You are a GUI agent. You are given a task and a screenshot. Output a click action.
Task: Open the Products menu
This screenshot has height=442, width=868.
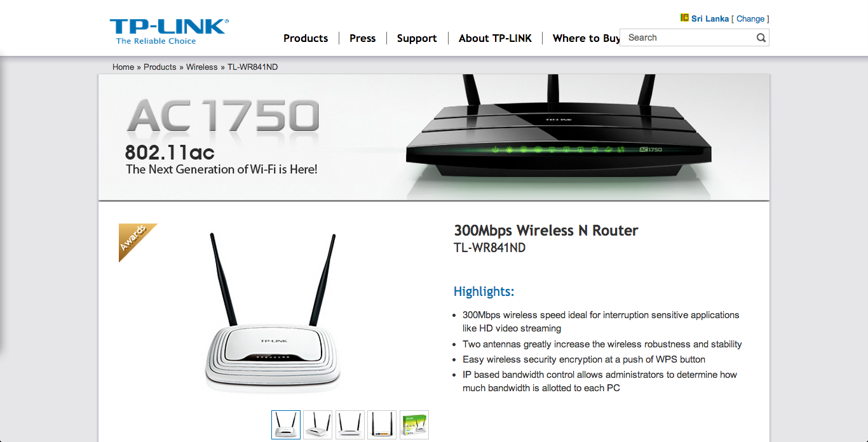(306, 38)
